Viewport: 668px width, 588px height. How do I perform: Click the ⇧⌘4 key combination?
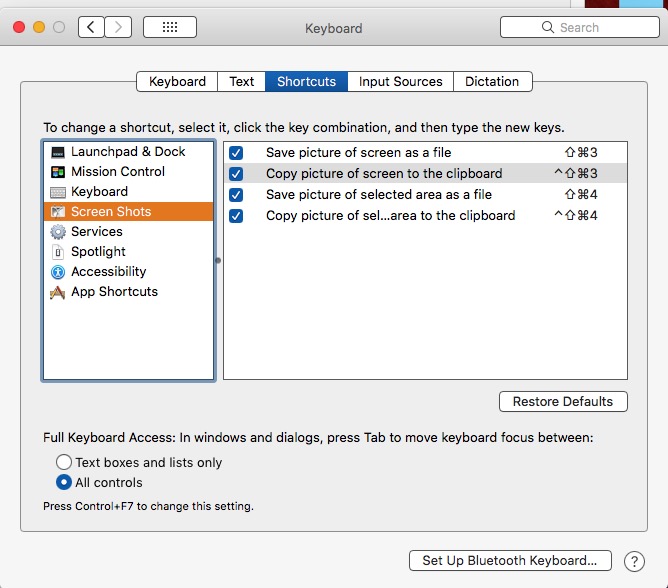pyautogui.click(x=581, y=195)
